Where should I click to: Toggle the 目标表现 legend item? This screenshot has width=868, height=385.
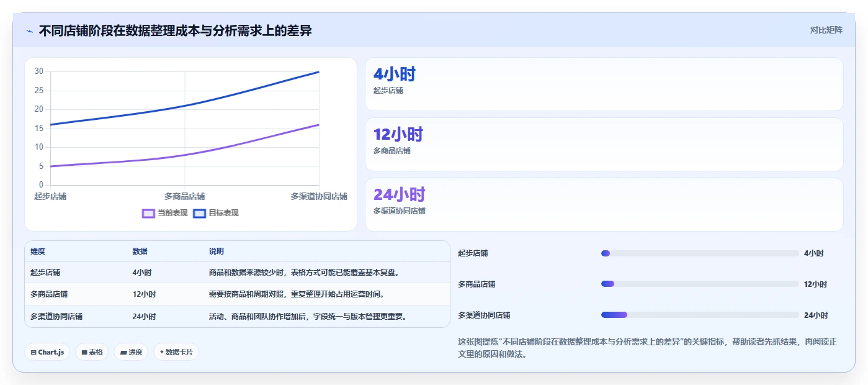pos(216,213)
